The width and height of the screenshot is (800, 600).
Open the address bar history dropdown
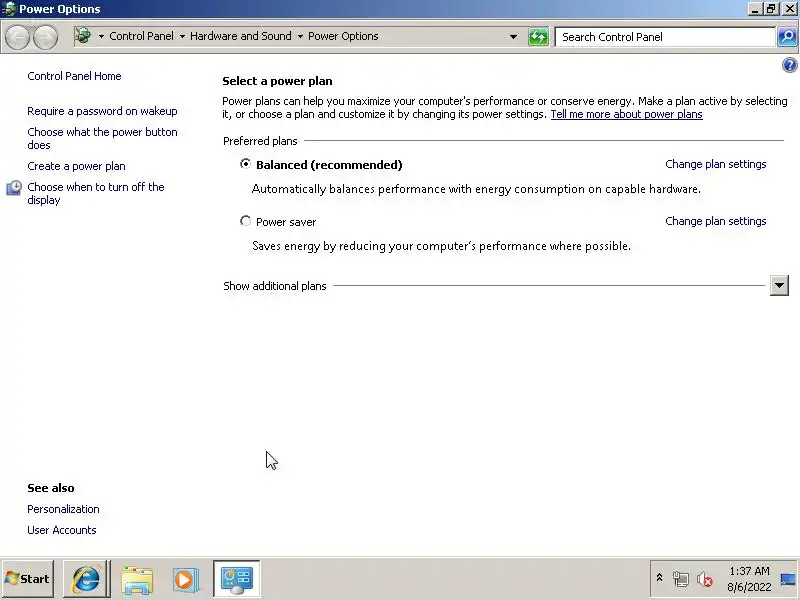513,37
